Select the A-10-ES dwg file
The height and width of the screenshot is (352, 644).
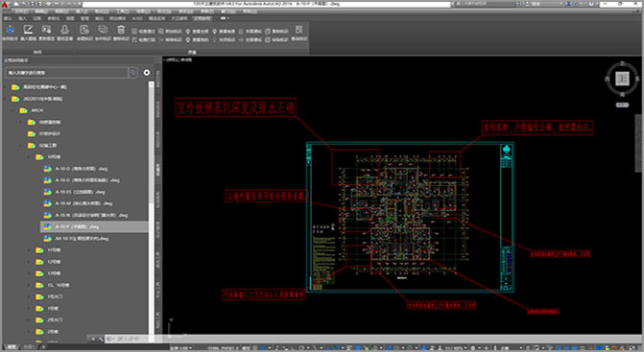(x=74, y=192)
